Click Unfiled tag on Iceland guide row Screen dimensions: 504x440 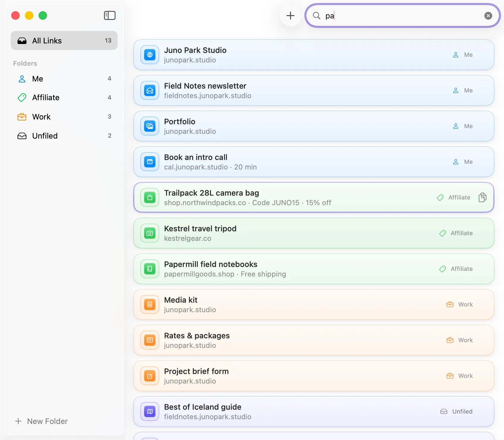pyautogui.click(x=456, y=411)
